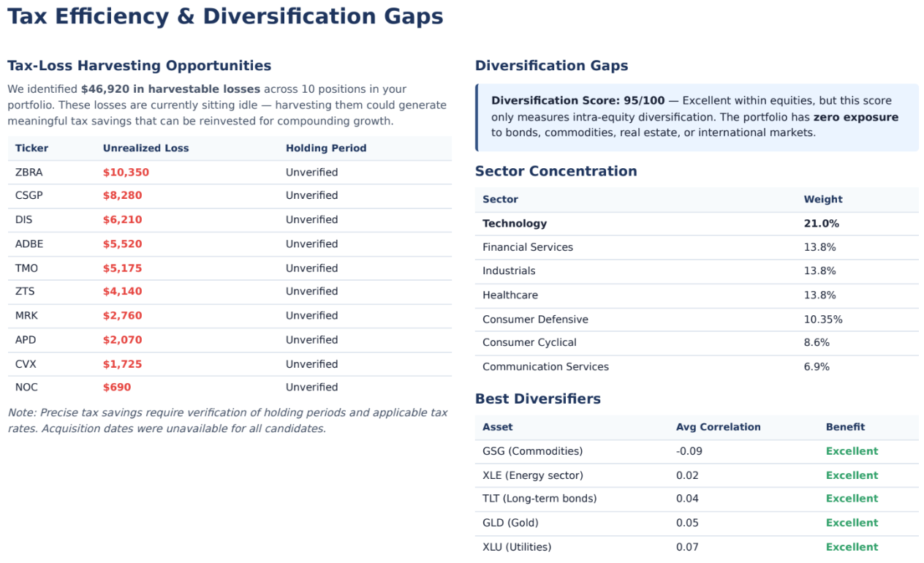Viewport: 924px width, 563px height.
Task: Click Unverified in the NOC row
Action: click(x=312, y=388)
